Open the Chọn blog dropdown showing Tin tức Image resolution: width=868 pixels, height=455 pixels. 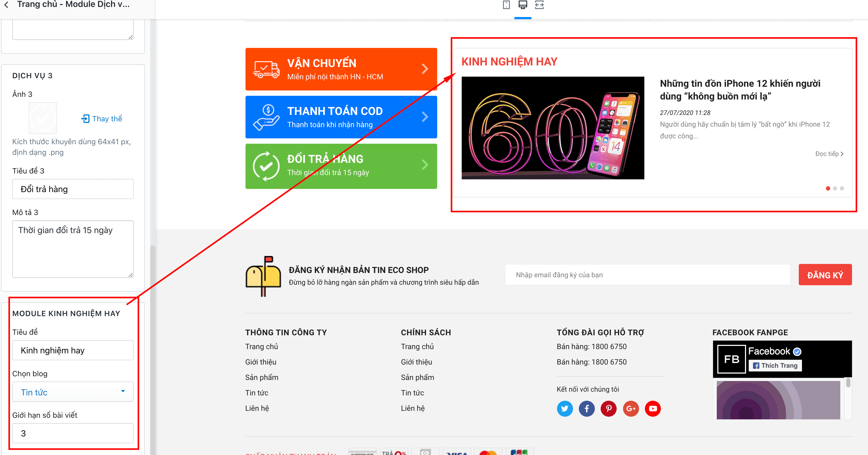click(x=73, y=392)
